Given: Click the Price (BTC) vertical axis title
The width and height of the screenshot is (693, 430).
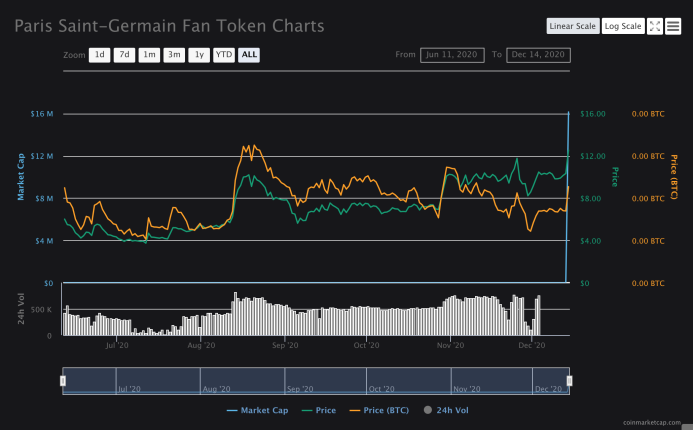Looking at the screenshot, I should click(674, 177).
